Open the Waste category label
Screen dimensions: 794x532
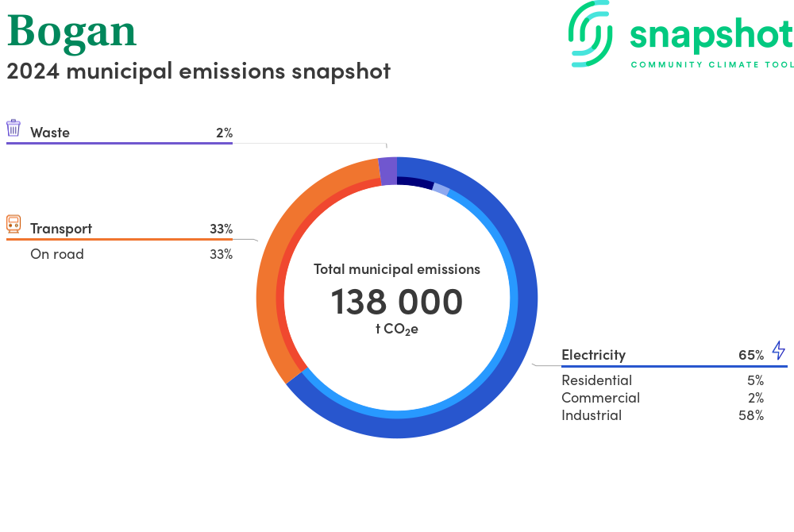(x=50, y=133)
